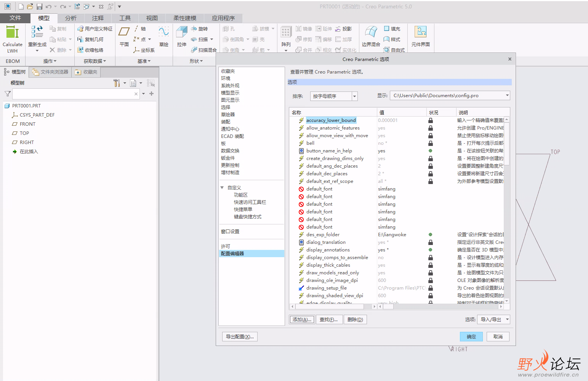Click the open folder icon in quick access toolbar

pos(30,6)
